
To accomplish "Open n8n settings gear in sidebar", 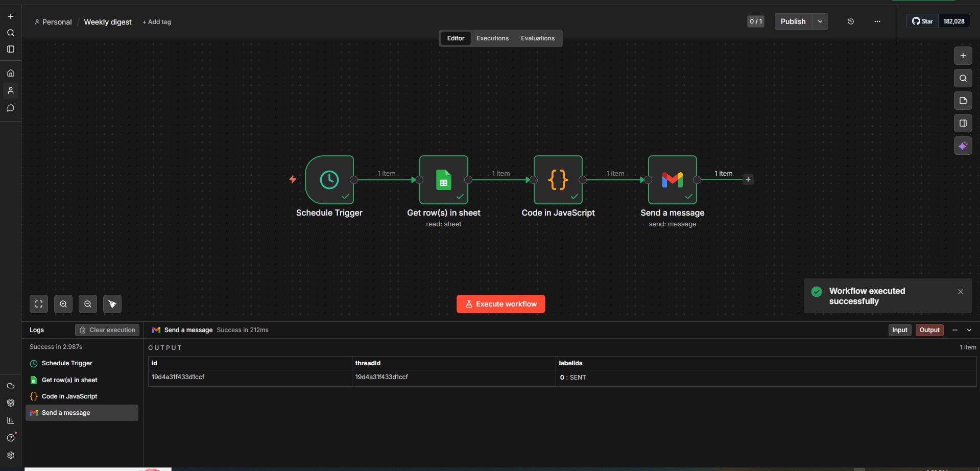I will pyautogui.click(x=11, y=455).
